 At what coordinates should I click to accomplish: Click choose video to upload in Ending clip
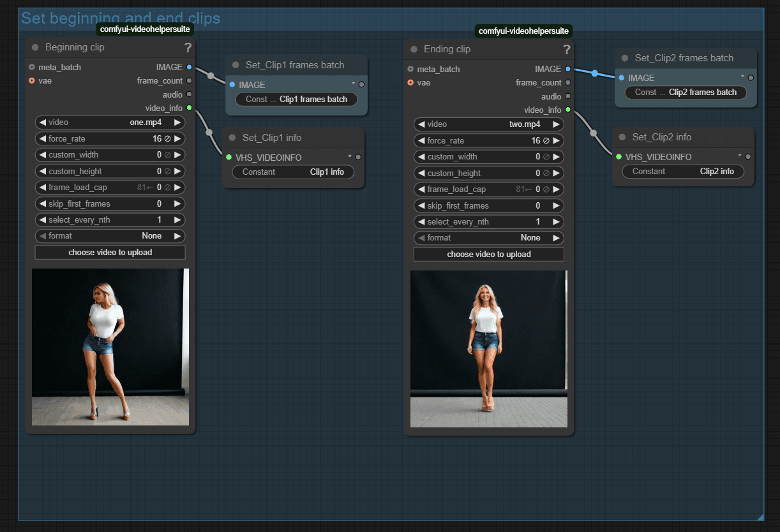point(489,255)
